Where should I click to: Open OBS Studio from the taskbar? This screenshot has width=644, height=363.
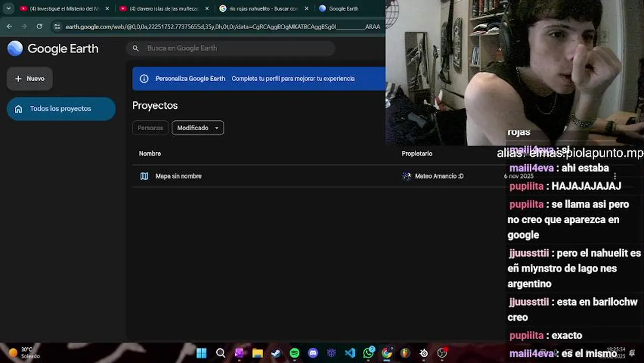pyautogui.click(x=442, y=353)
